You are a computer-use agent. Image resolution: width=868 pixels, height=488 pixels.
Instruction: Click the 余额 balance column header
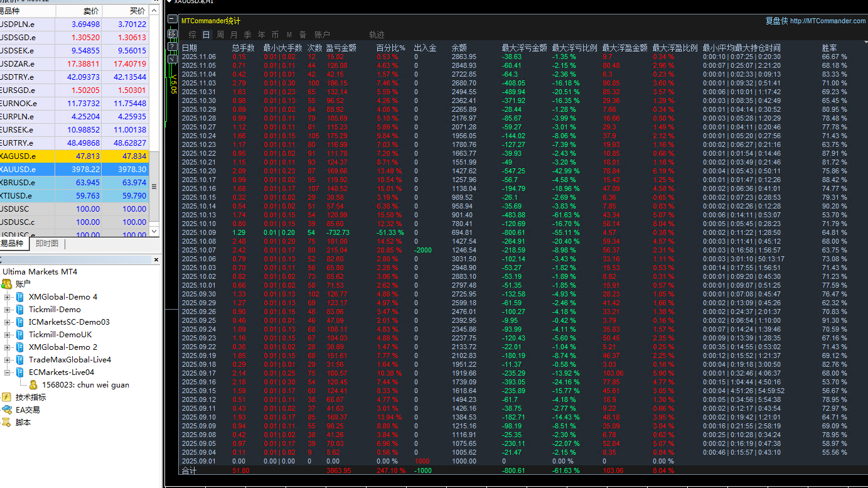point(459,48)
